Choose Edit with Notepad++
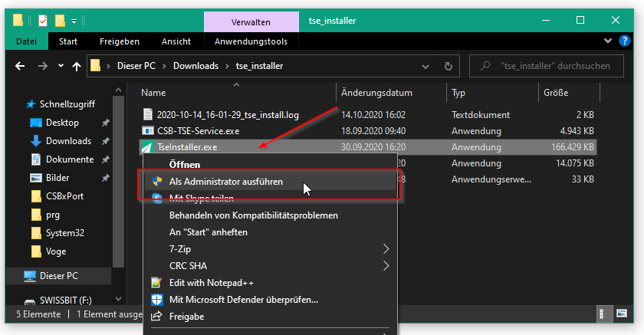Screen dimensions: 644x335 [x=270, y=283]
